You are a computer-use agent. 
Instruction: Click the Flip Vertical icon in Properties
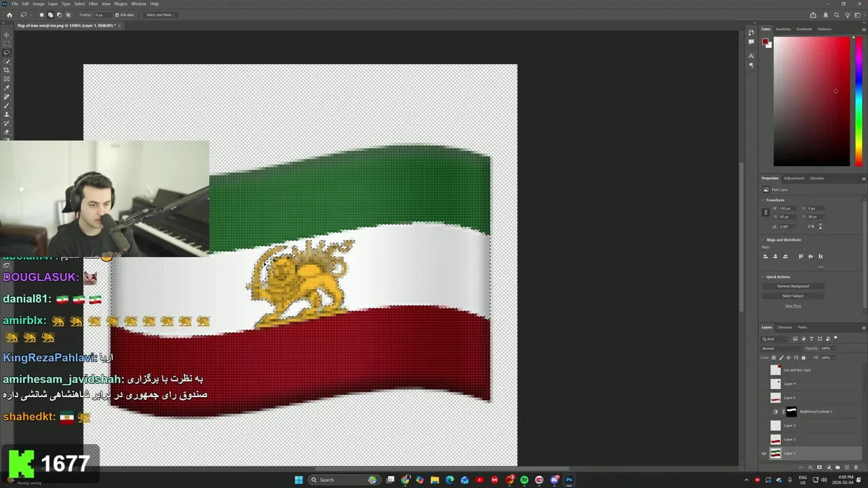(820, 226)
